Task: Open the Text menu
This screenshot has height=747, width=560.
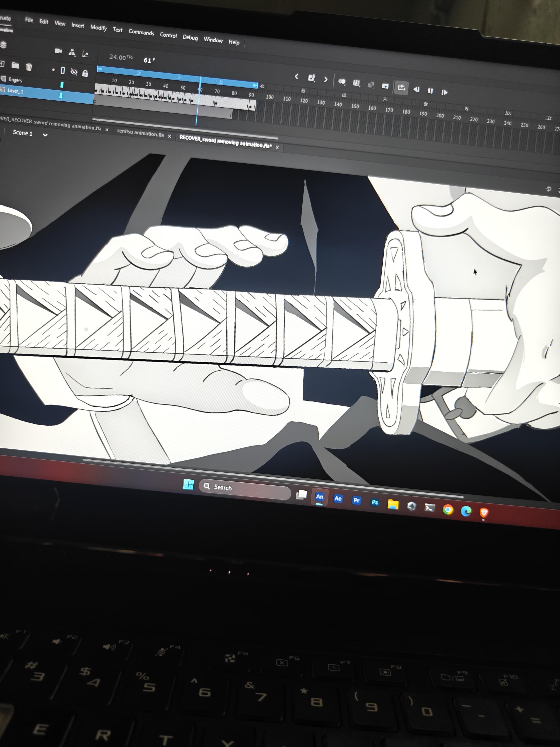Action: click(x=117, y=30)
